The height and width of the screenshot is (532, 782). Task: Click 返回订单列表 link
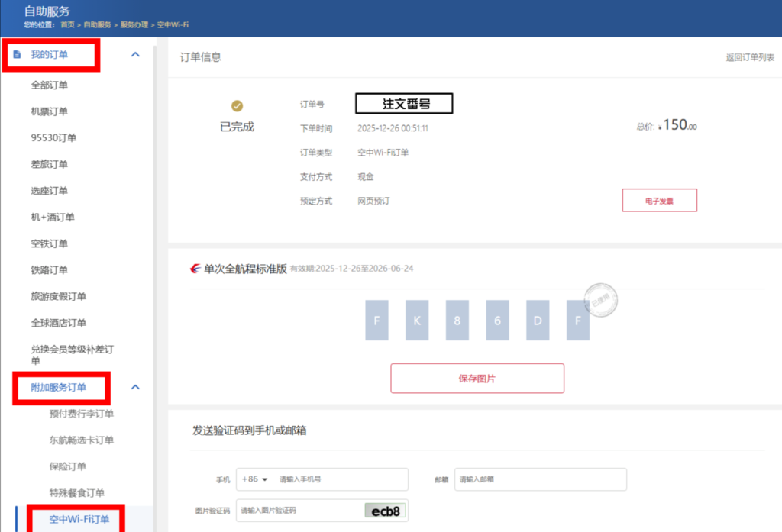750,58
